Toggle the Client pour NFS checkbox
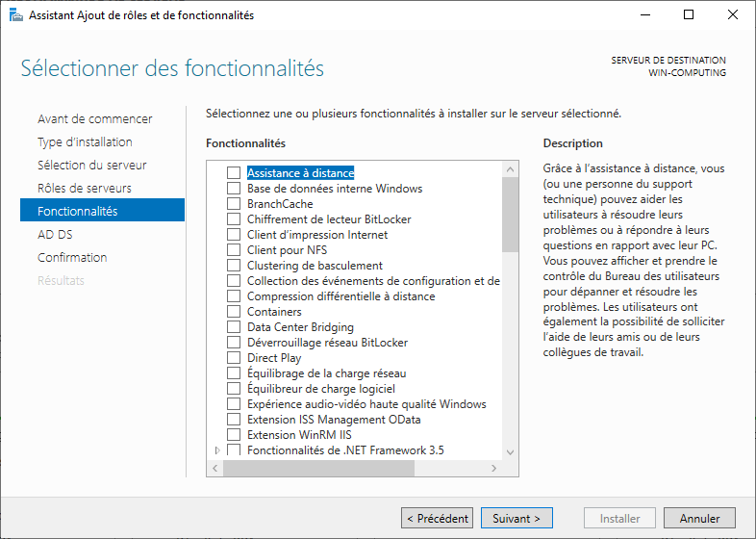 tap(234, 250)
